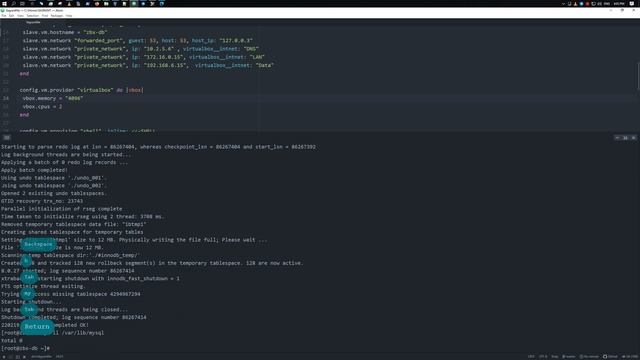The height and width of the screenshot is (360, 640).
Task: Click the editor vertical scrollbar
Action: (x=638, y=76)
